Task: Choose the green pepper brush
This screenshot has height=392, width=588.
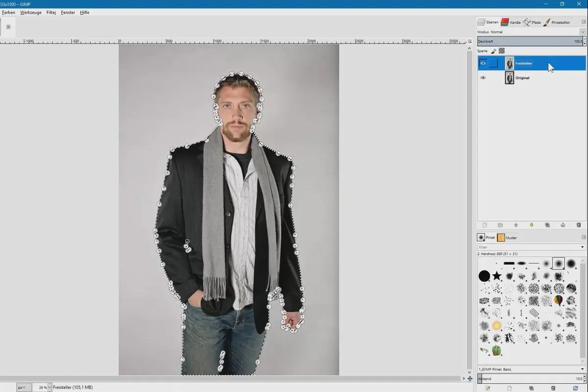Action: 497,350
